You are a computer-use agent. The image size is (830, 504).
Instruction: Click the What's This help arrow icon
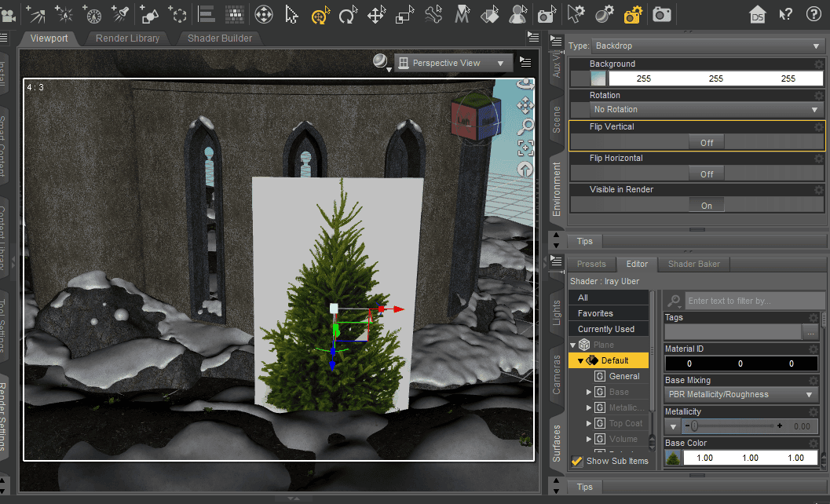coord(784,14)
